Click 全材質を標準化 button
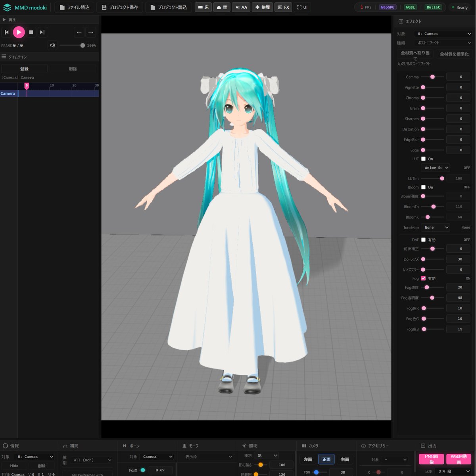Viewport: 476px width, 476px height. (x=454, y=54)
